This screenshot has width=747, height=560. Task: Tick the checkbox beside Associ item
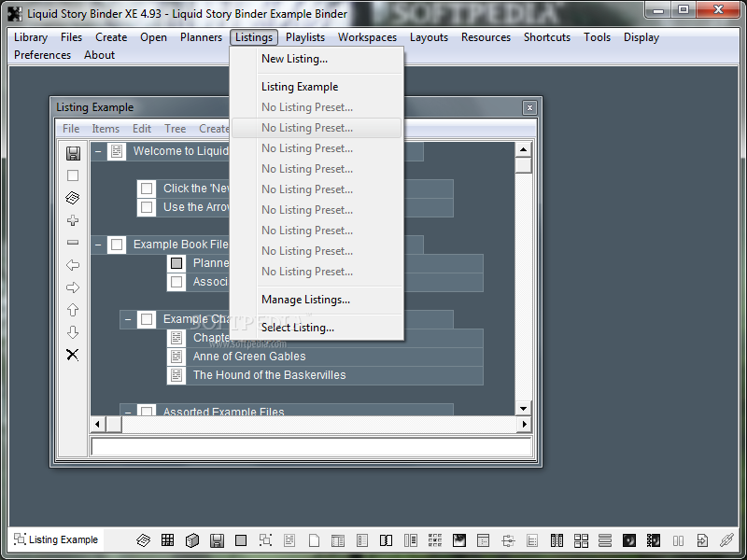pos(176,282)
